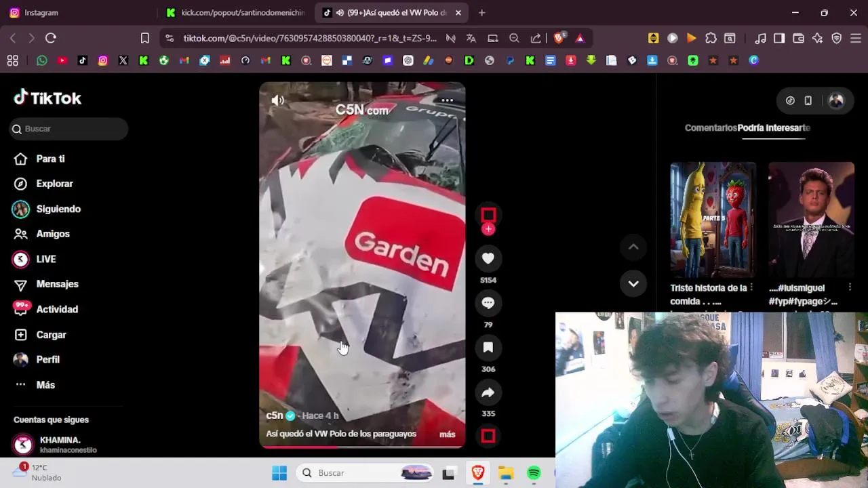Expand video description with 'más'
The height and width of the screenshot is (488, 868).
447,434
